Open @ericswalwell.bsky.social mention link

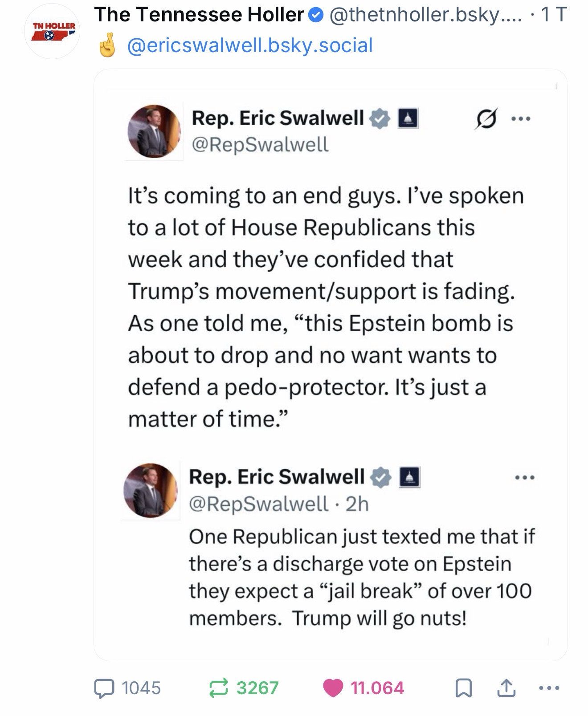click(x=250, y=45)
